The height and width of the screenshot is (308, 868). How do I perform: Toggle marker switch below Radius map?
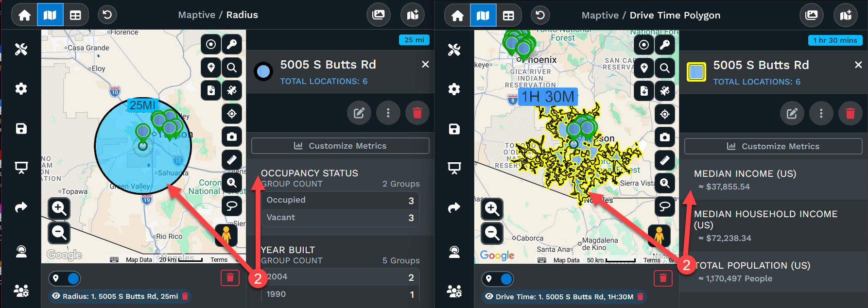pos(65,278)
